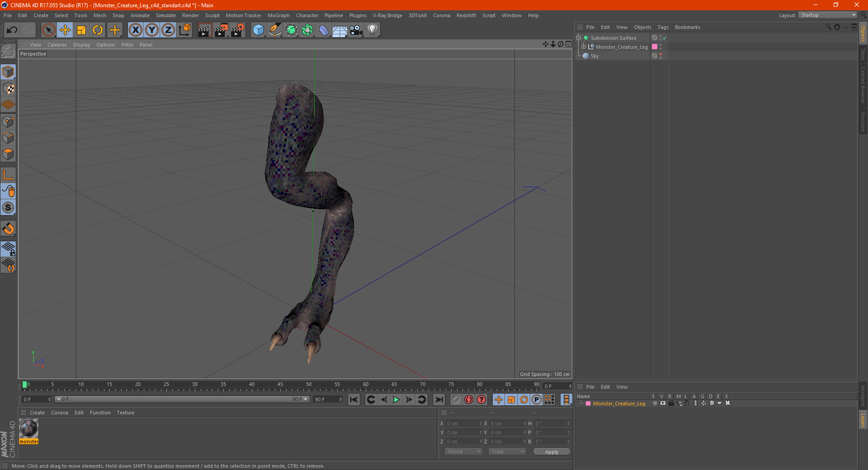Click the Make Editable icon

pos(8,52)
